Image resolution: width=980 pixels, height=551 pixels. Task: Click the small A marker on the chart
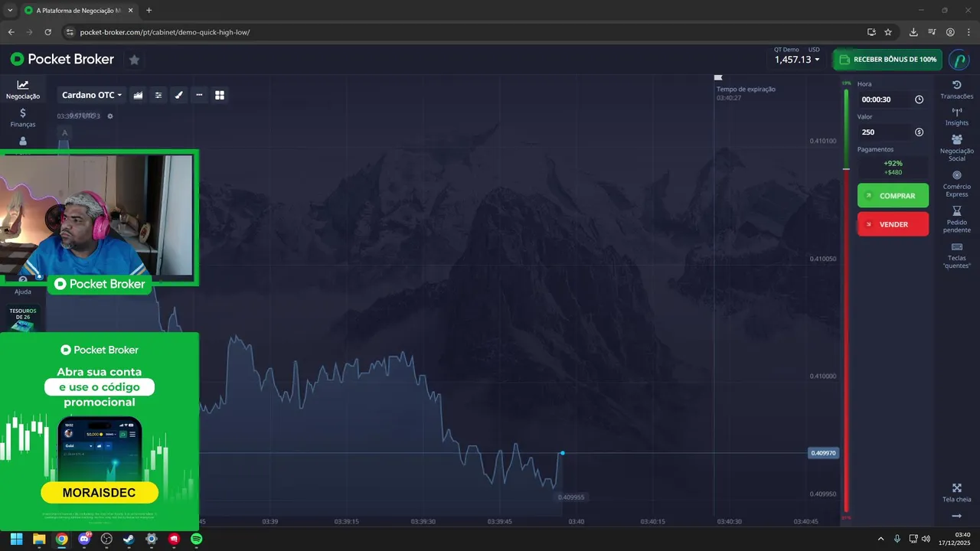click(64, 133)
